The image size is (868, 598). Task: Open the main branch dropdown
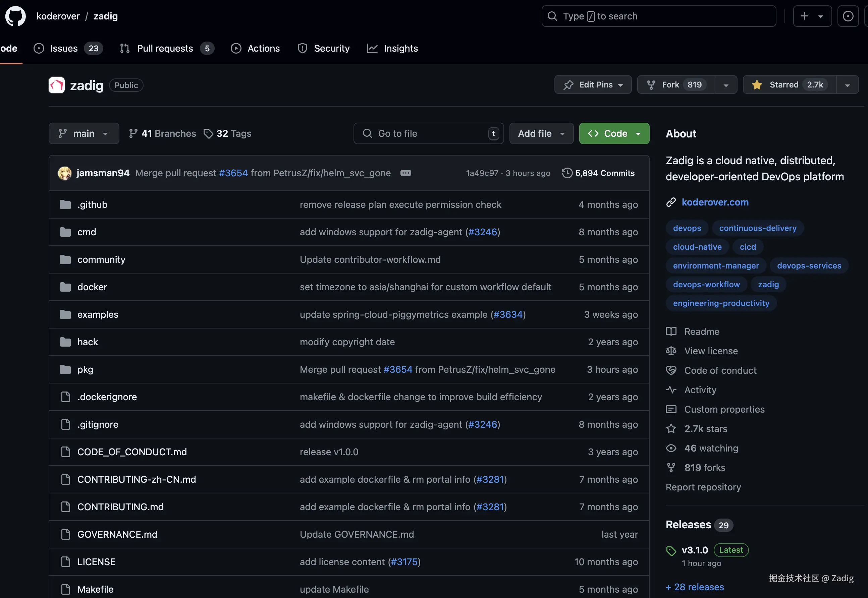(84, 133)
